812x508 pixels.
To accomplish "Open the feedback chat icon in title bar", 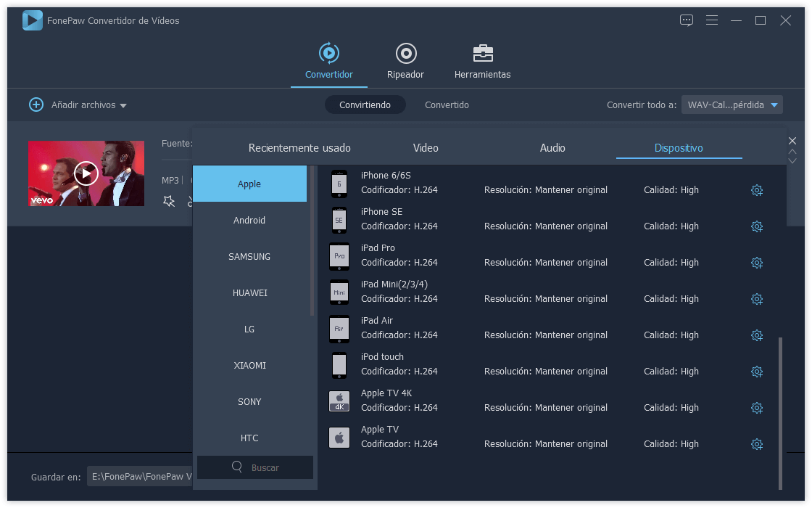I will click(x=686, y=21).
